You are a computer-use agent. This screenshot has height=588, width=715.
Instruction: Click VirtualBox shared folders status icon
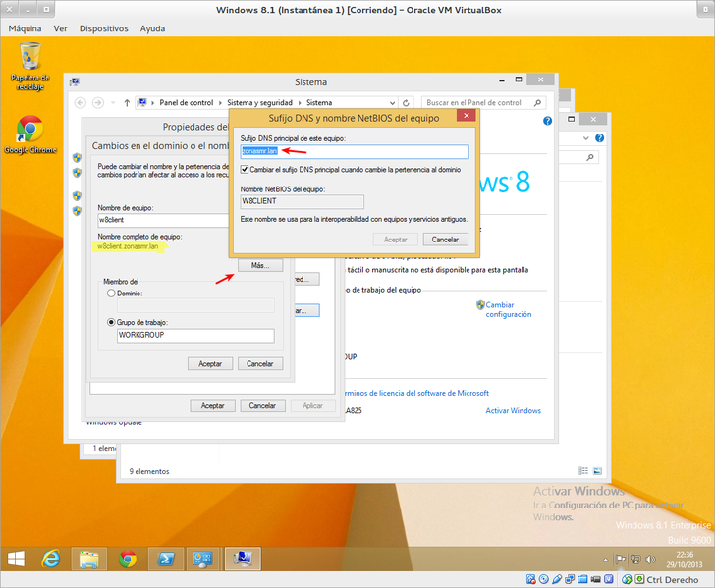click(x=582, y=579)
